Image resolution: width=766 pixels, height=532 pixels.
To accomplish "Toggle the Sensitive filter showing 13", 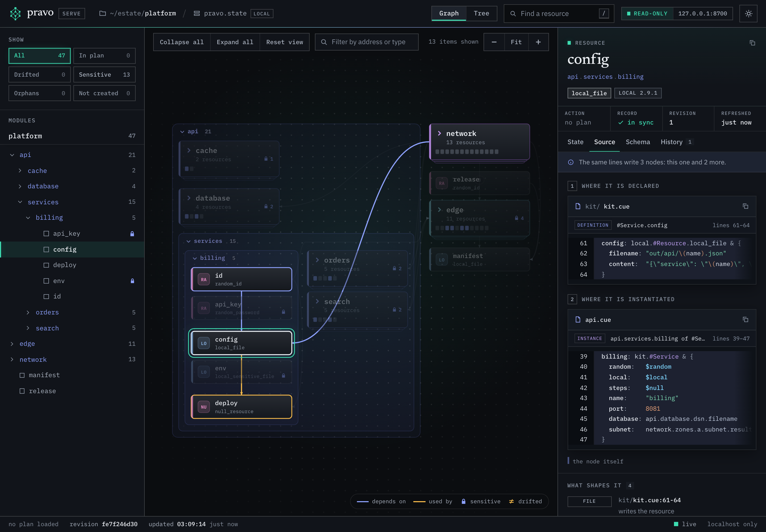I will pos(104,75).
